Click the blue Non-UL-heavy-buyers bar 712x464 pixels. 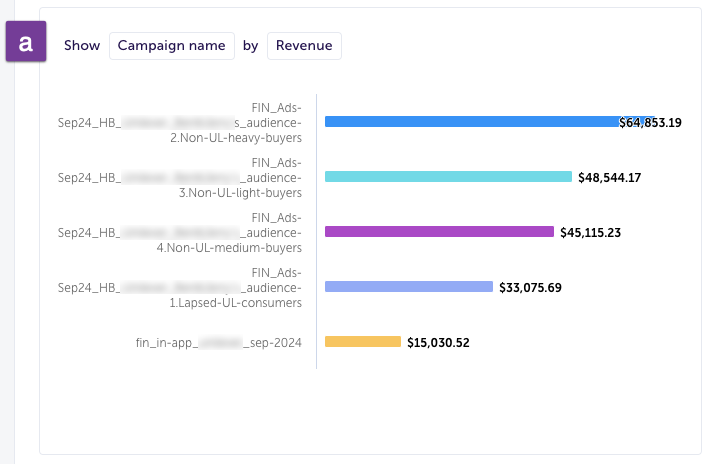(x=470, y=121)
